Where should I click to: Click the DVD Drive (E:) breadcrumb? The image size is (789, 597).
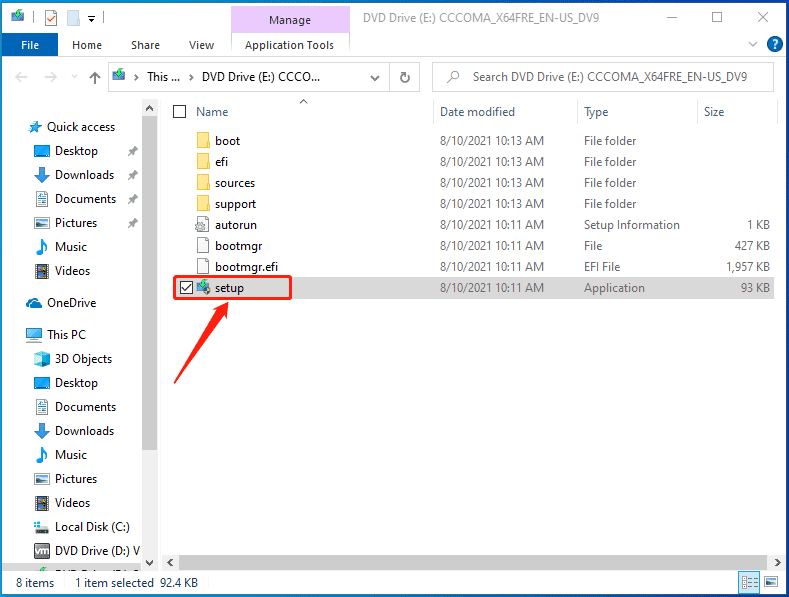click(261, 77)
